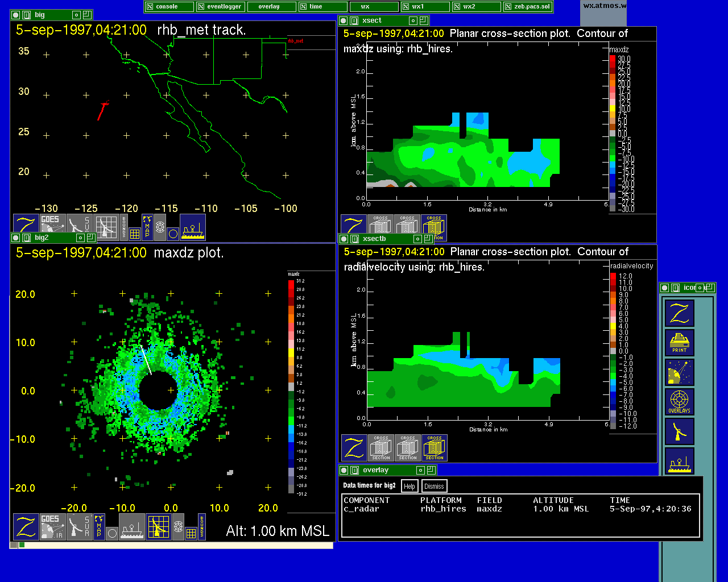Toggle the 'eventlogger' checkbox in top bar

coord(220,7)
